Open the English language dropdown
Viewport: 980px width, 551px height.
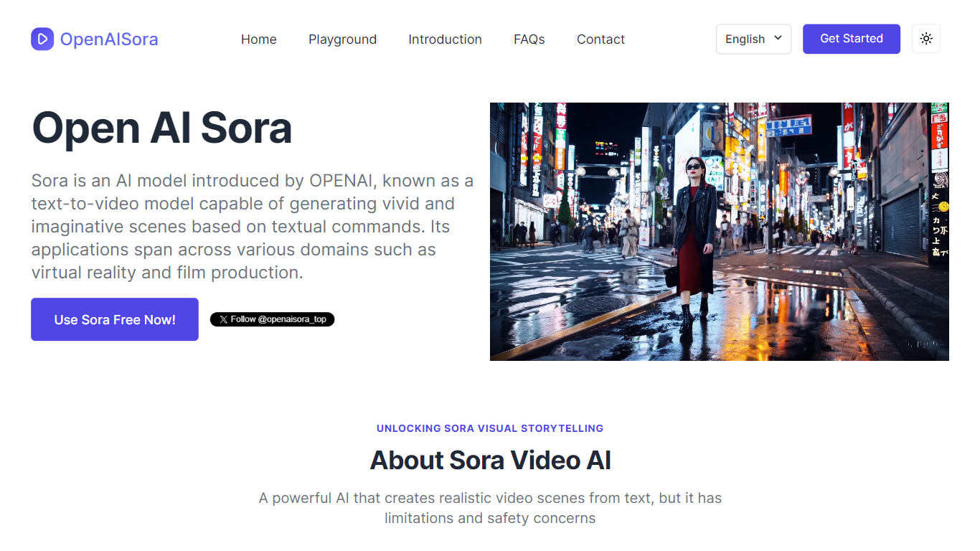click(753, 39)
